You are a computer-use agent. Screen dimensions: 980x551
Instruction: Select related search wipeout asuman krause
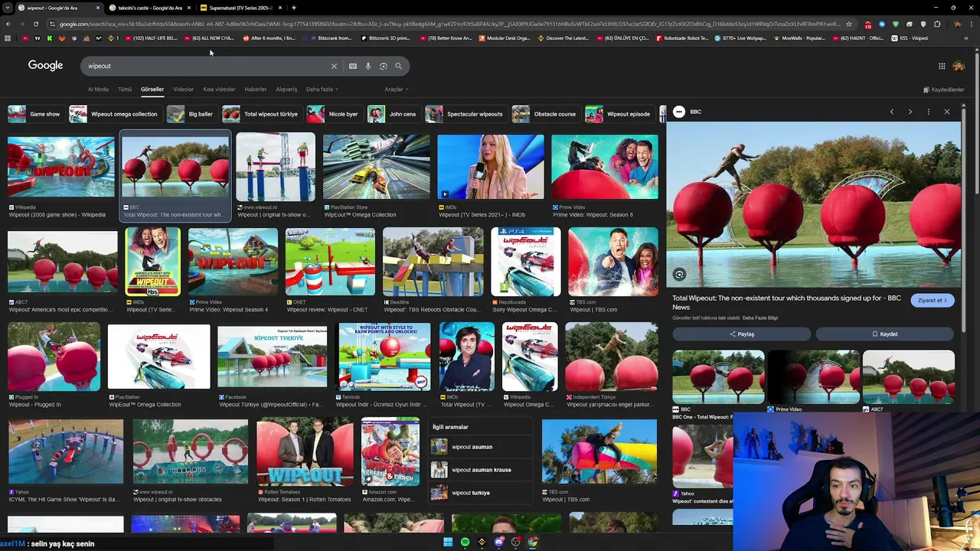479,470
